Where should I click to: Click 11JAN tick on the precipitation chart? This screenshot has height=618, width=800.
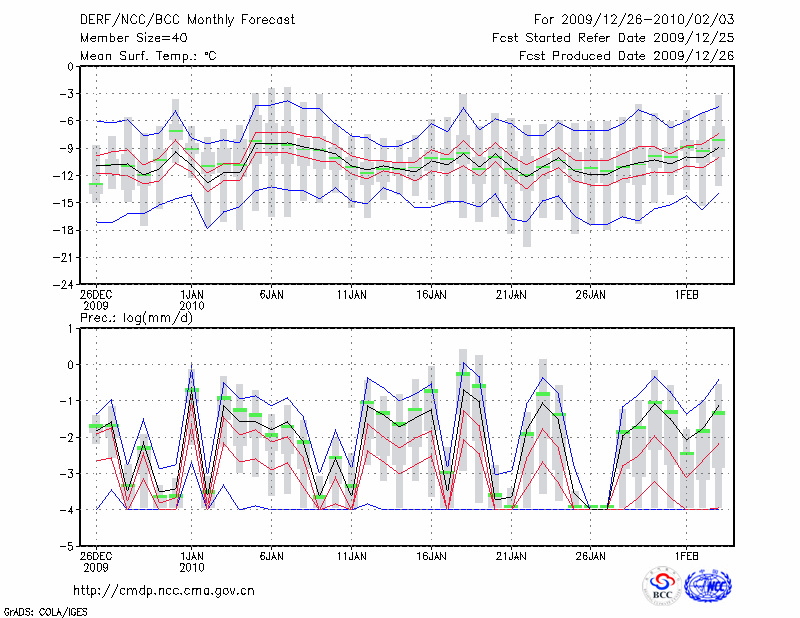pyautogui.click(x=351, y=555)
